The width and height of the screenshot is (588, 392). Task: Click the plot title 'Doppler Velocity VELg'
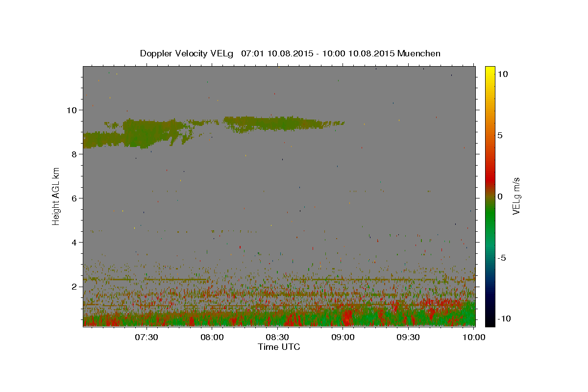click(187, 53)
